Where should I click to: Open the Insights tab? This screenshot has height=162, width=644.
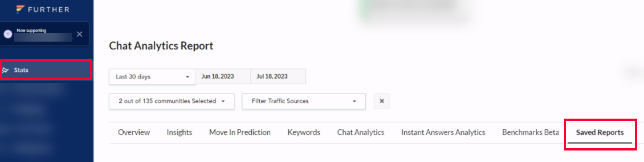(179, 132)
